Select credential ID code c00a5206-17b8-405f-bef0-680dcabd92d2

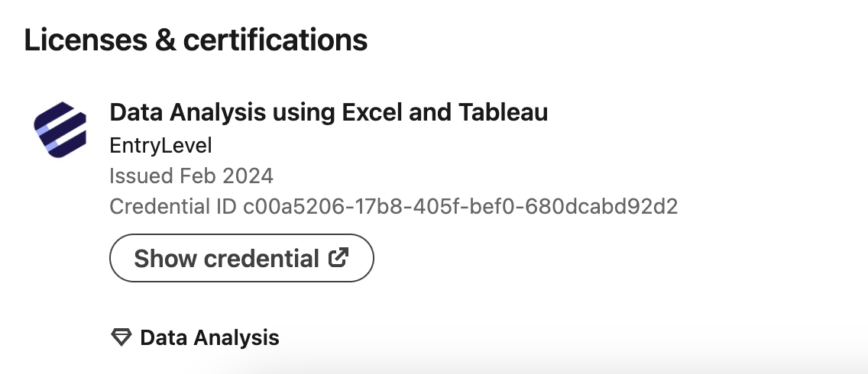tap(461, 206)
